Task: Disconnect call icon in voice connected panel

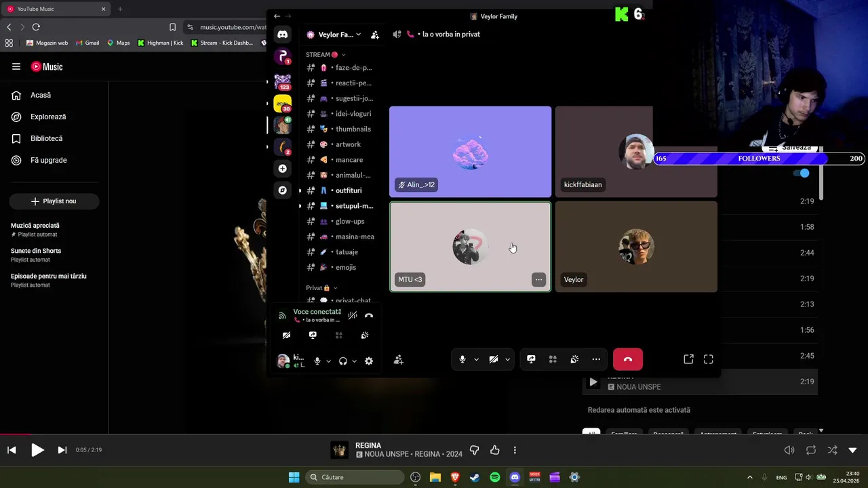Action: pyautogui.click(x=369, y=316)
